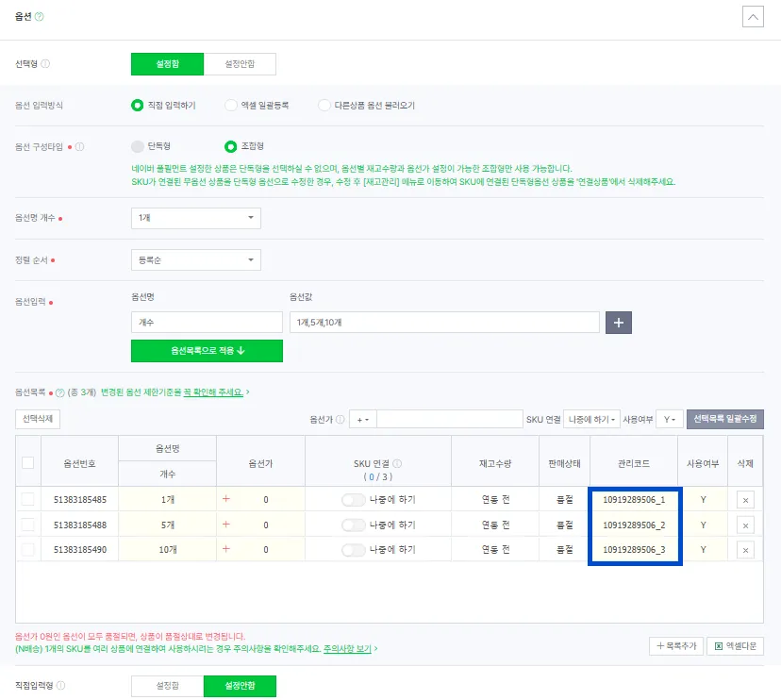Toggle SKU 연결 switch for 10개 row
The image size is (781, 700).
[x=354, y=550]
